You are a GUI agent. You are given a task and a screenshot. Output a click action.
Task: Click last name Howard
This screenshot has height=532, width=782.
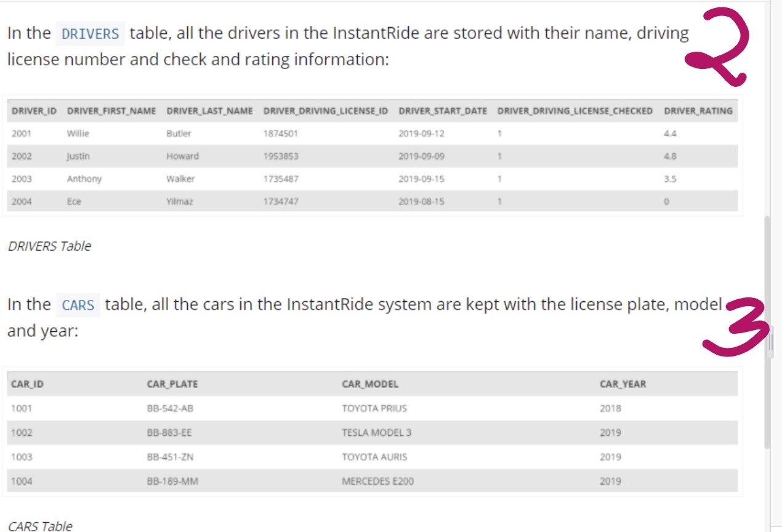[x=182, y=156]
